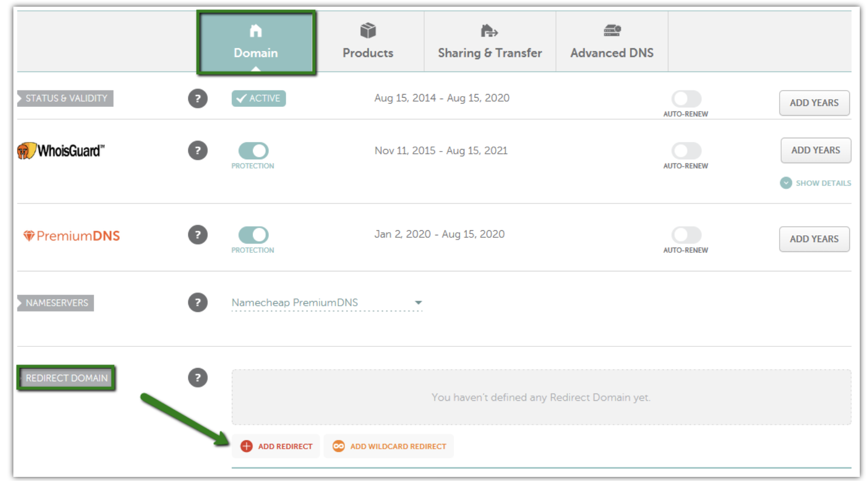
Task: Switch to the Advanced DNS tab
Action: [612, 42]
